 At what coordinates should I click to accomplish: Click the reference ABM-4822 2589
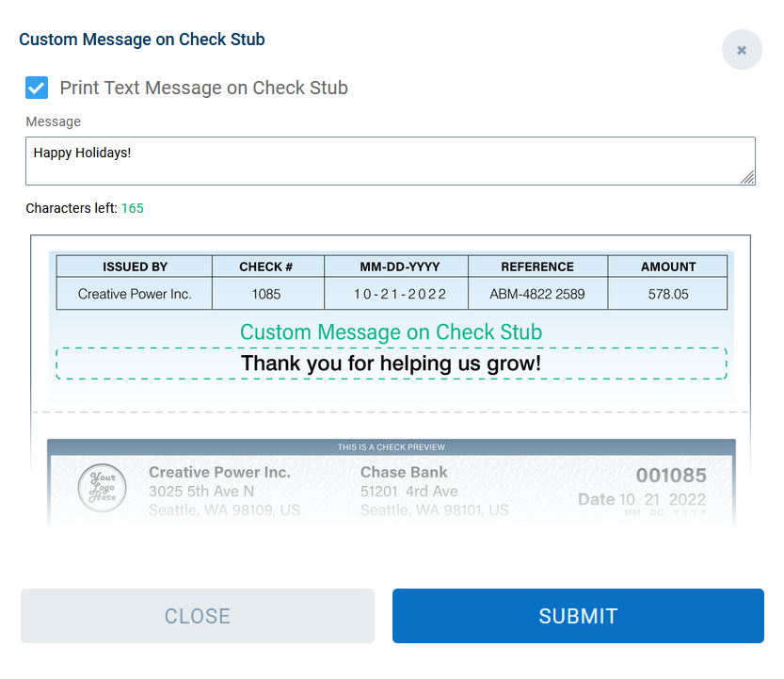click(538, 294)
